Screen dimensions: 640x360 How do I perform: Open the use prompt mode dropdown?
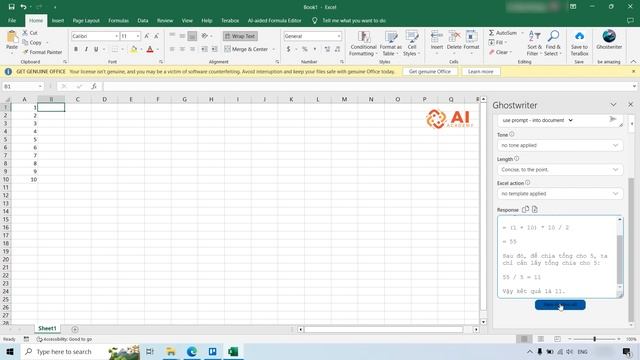coord(537,120)
